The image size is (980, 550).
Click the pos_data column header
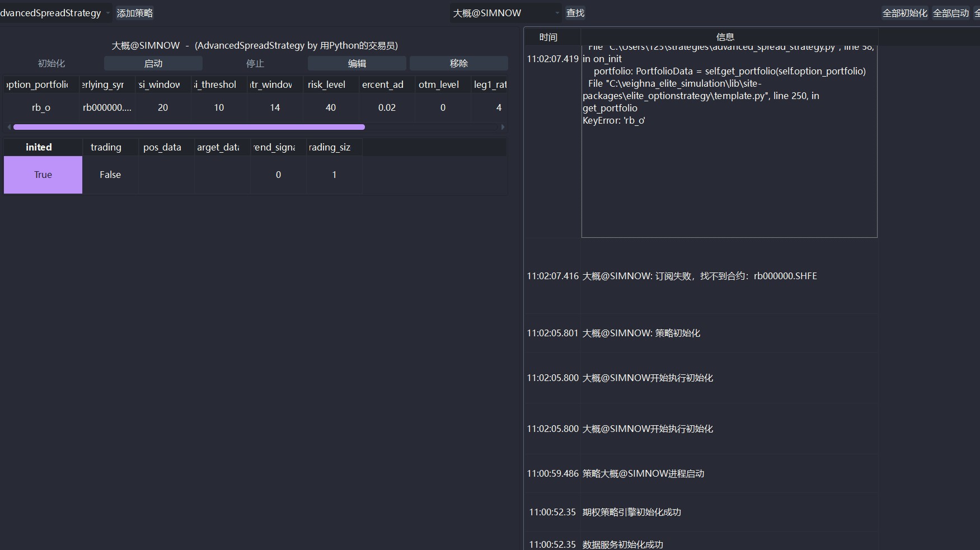[x=166, y=147]
